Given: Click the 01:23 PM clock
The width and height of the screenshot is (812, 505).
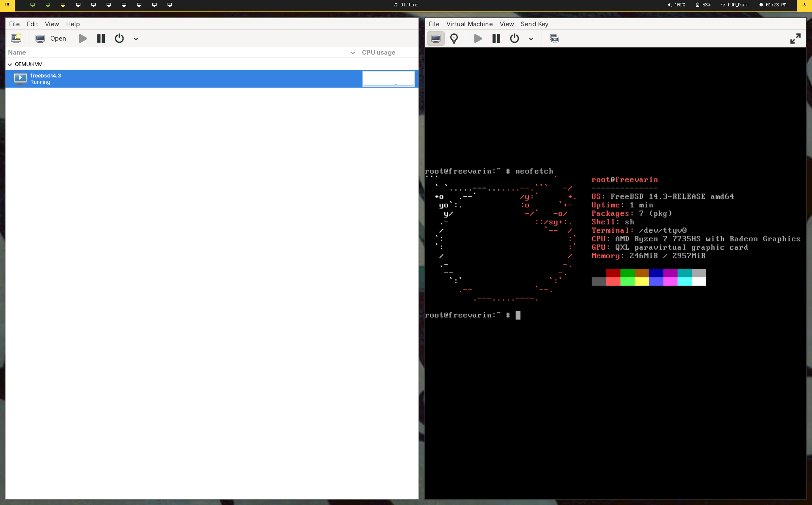Looking at the screenshot, I should pyautogui.click(x=773, y=5).
